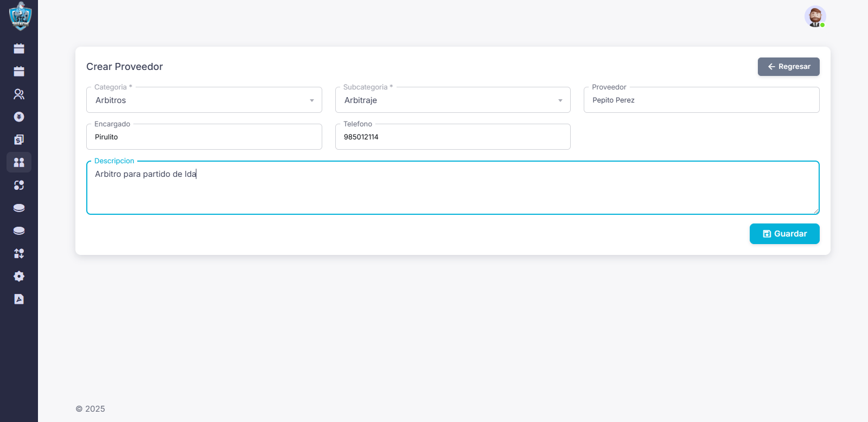This screenshot has height=422, width=868.
Task: Click the PDF file sidebar icon
Action: tap(19, 299)
